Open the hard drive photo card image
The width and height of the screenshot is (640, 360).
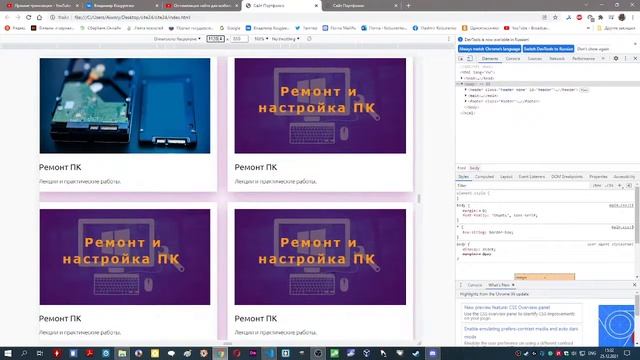coord(125,106)
